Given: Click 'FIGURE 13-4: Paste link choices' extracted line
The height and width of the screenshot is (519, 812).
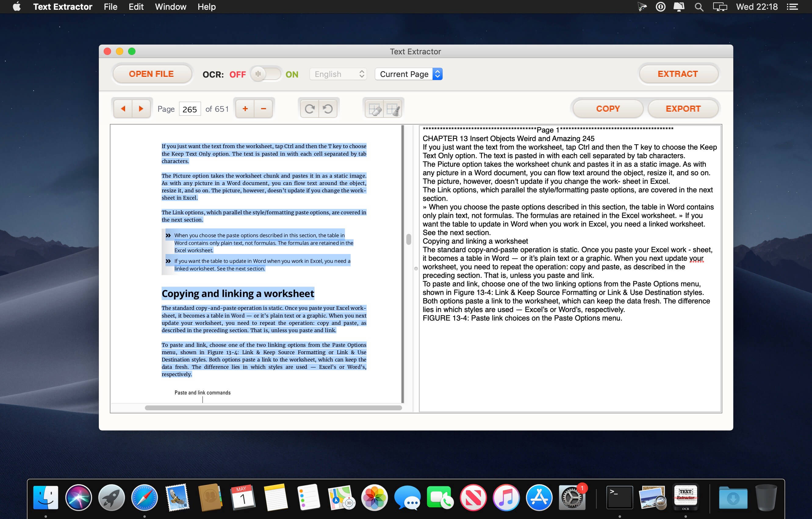Looking at the screenshot, I should pos(522,318).
